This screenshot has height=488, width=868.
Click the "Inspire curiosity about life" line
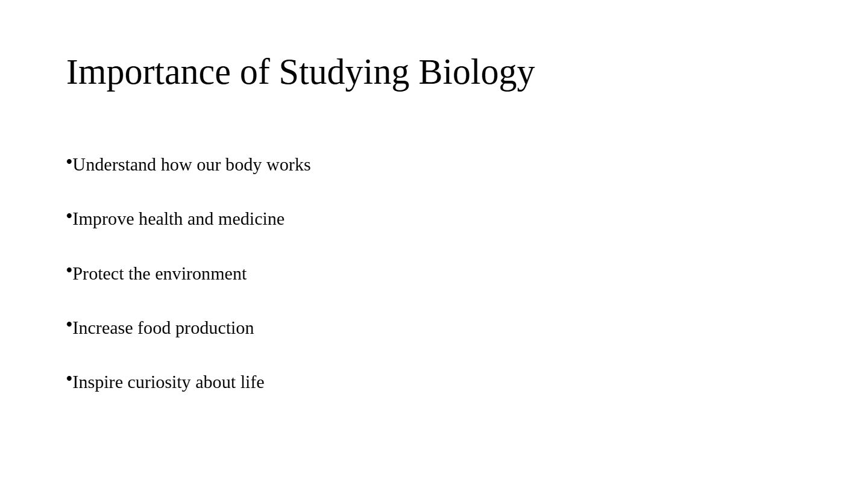click(168, 383)
